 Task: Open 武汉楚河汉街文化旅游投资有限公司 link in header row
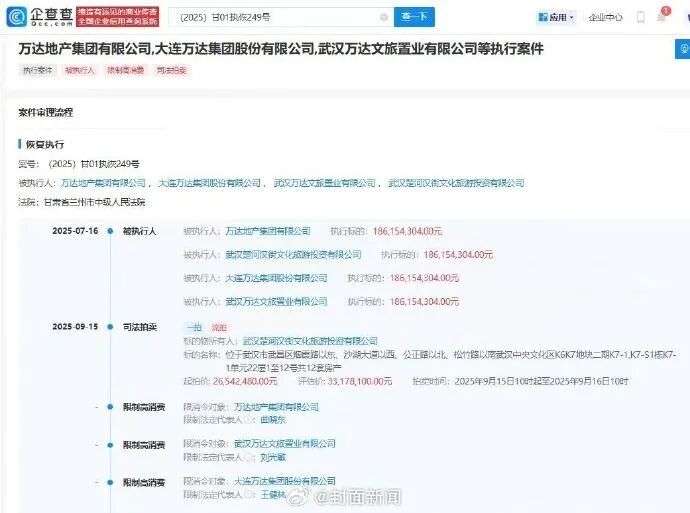pos(455,184)
